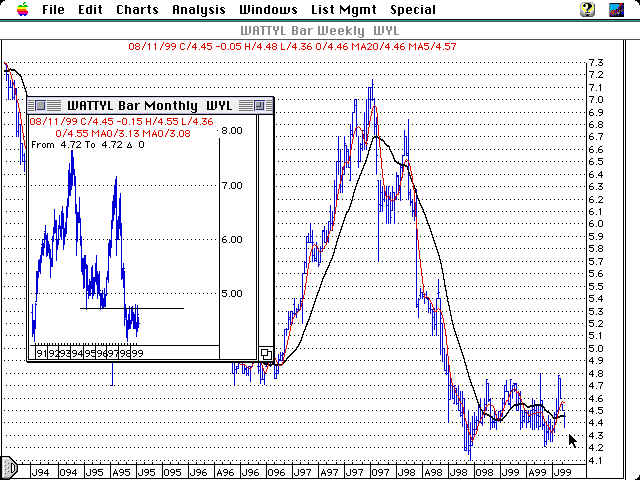Click the A95 date label on Weekly axis

pos(121,473)
